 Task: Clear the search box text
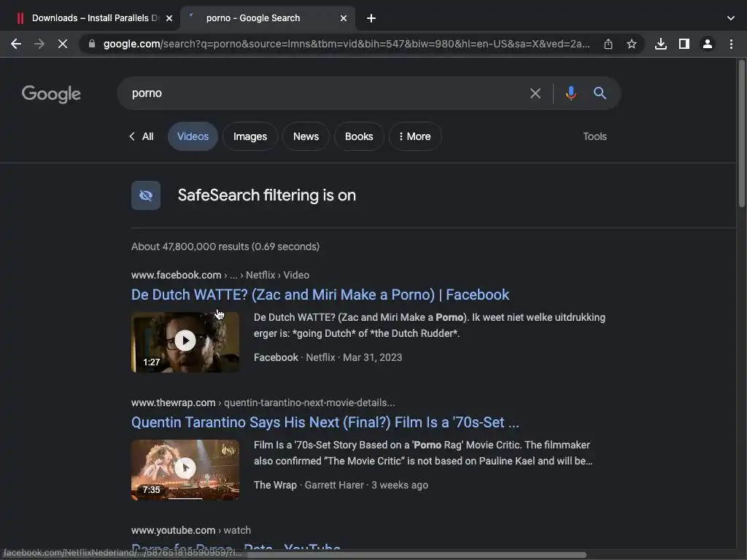pyautogui.click(x=535, y=93)
